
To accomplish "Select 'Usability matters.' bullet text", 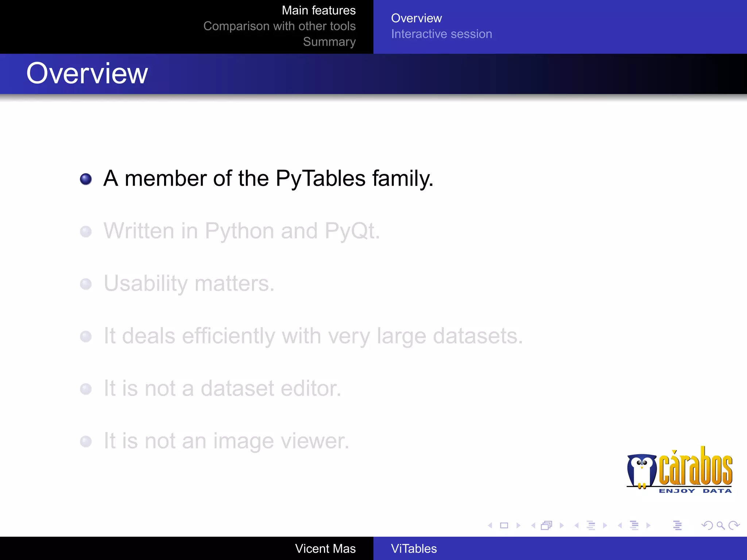I will [189, 283].
